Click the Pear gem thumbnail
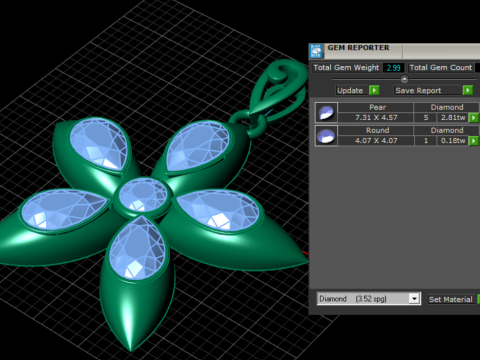Image resolution: width=480 pixels, height=360 pixels. point(326,113)
